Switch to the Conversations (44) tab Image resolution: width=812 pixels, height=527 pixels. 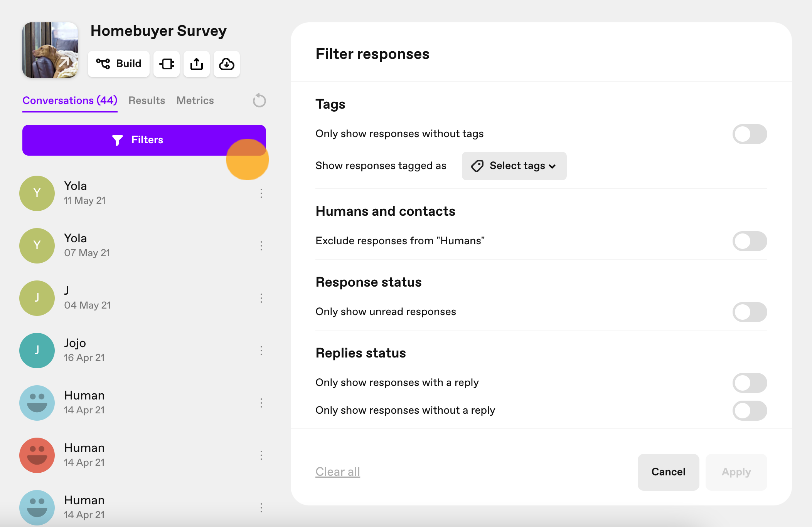(70, 101)
